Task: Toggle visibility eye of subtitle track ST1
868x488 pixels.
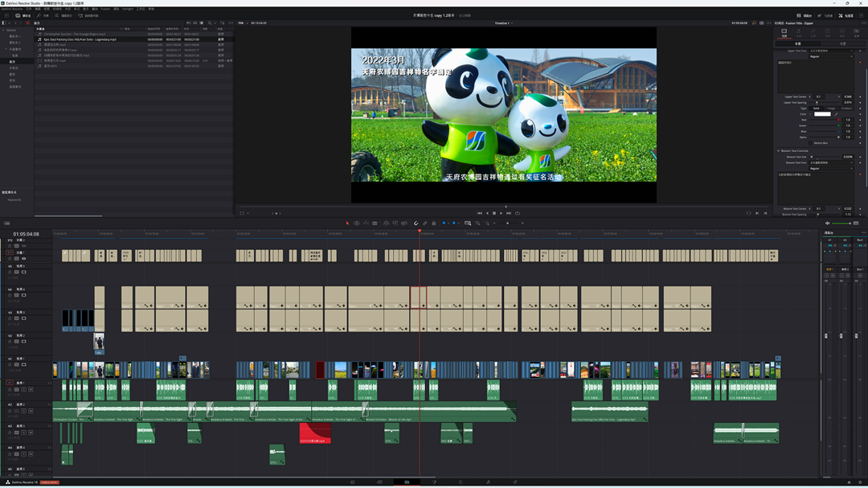Action: 24,259
